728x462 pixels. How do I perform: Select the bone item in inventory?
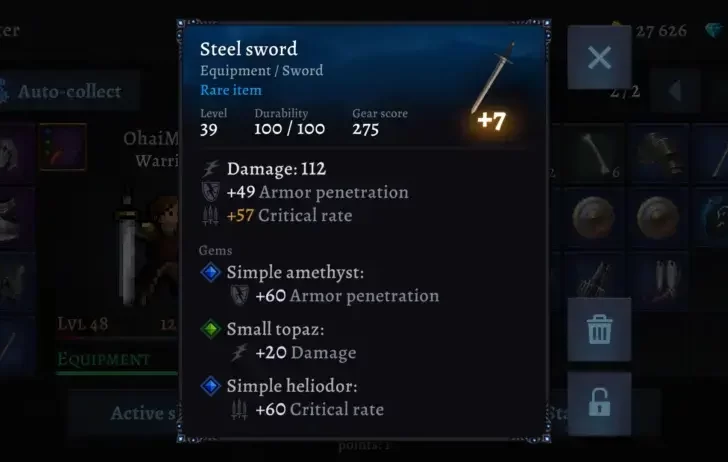click(596, 153)
